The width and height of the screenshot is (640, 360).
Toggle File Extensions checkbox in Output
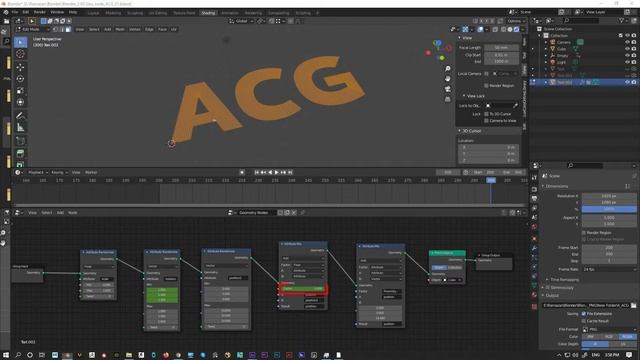click(584, 314)
